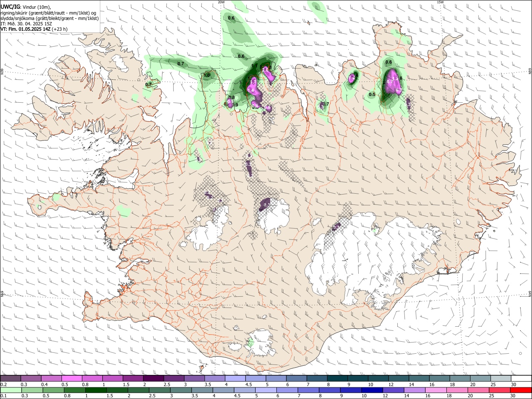Image resolution: width=532 pixels, height=399 pixels.
Task: Pick the 20 pink swatch in lower legend row
Action: tap(479, 390)
